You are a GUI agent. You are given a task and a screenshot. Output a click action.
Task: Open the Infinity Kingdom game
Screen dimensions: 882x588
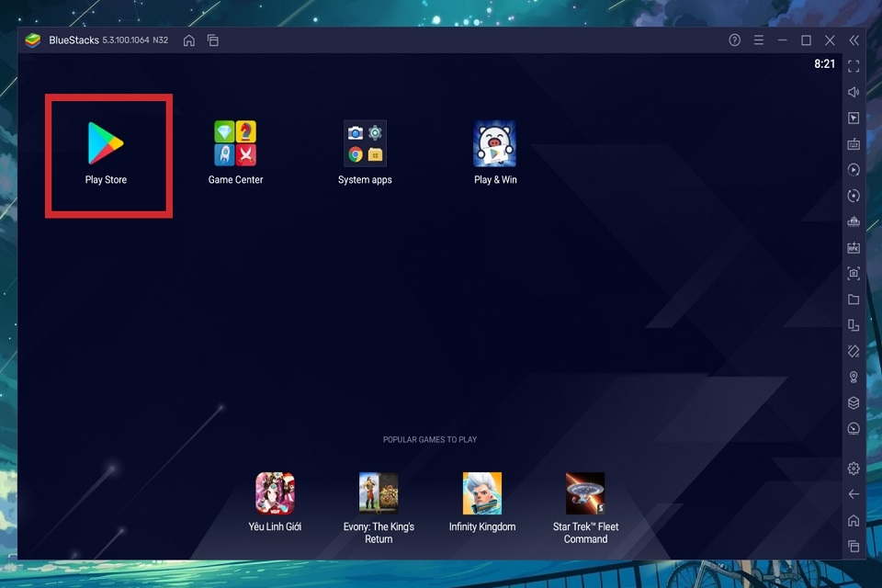(482, 493)
